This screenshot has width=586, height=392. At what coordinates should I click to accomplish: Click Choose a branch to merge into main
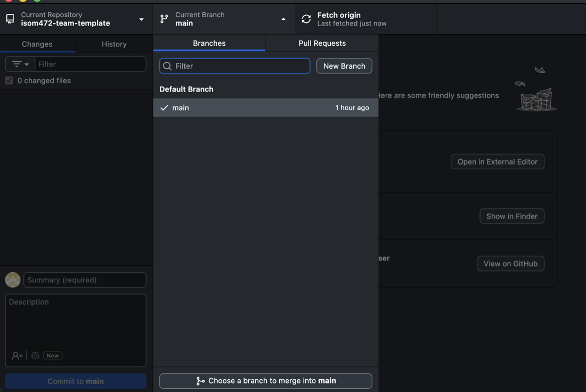[x=266, y=381]
